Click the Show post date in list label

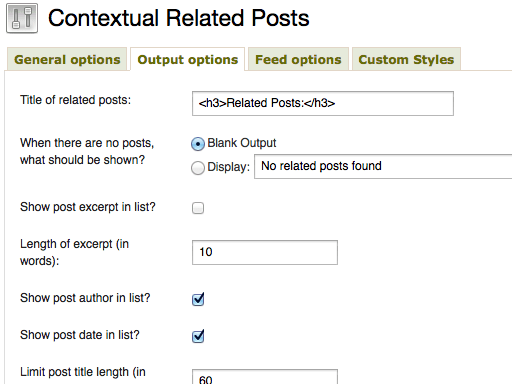click(80, 335)
